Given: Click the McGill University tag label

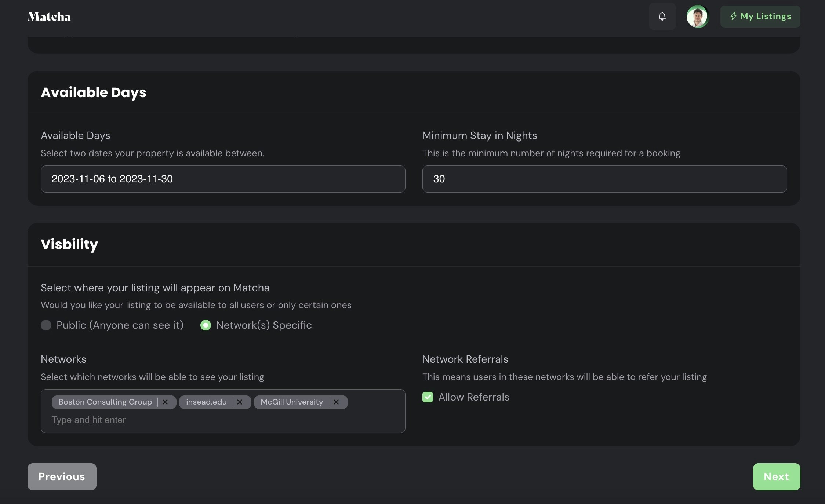Looking at the screenshot, I should click(292, 402).
